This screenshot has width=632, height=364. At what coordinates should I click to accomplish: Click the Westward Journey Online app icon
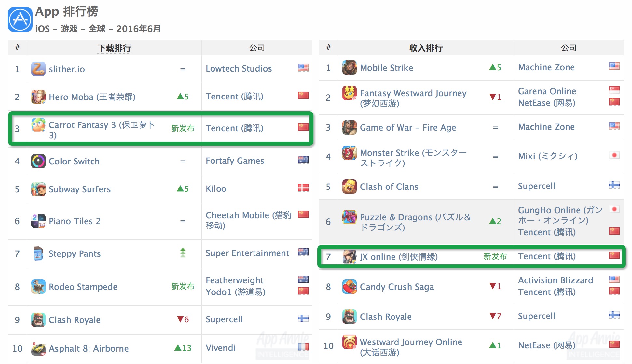(x=350, y=342)
